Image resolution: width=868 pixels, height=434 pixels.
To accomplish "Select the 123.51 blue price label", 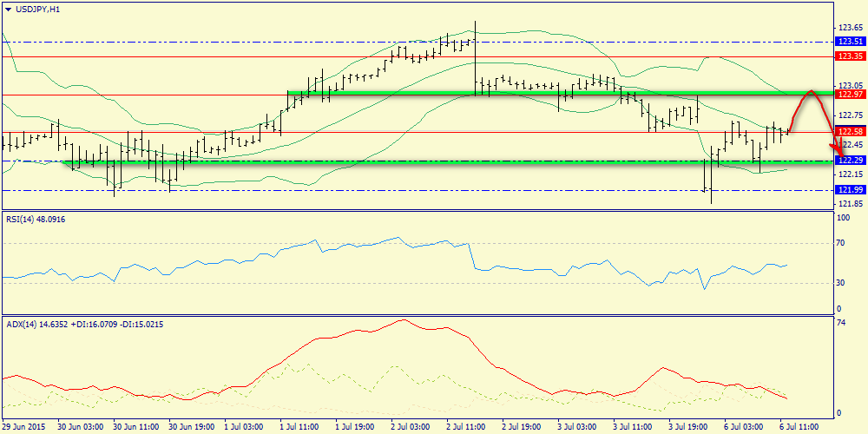I will pos(850,42).
